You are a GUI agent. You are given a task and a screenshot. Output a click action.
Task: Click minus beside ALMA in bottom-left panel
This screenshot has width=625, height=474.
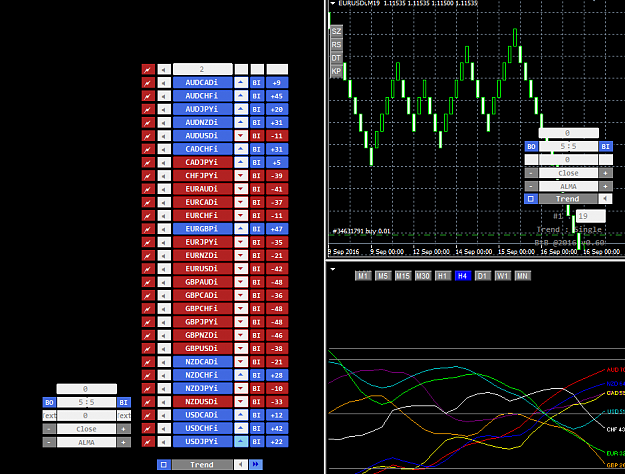(x=49, y=443)
